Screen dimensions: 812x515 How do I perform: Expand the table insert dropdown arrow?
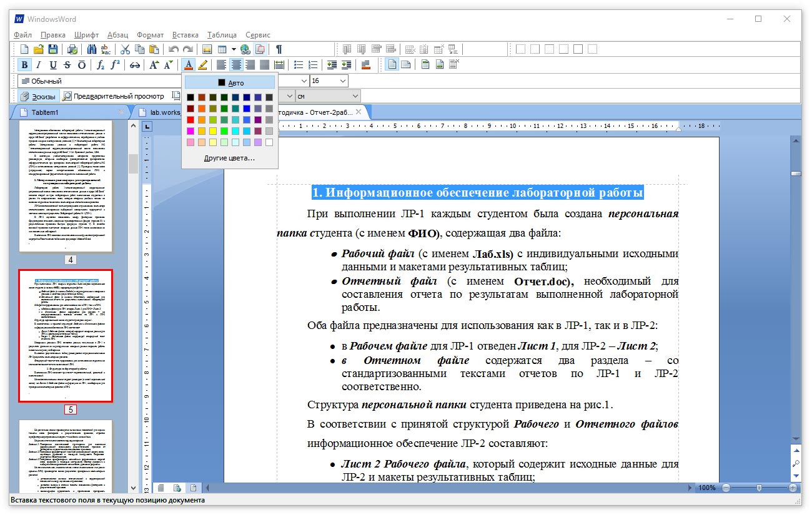point(233,49)
